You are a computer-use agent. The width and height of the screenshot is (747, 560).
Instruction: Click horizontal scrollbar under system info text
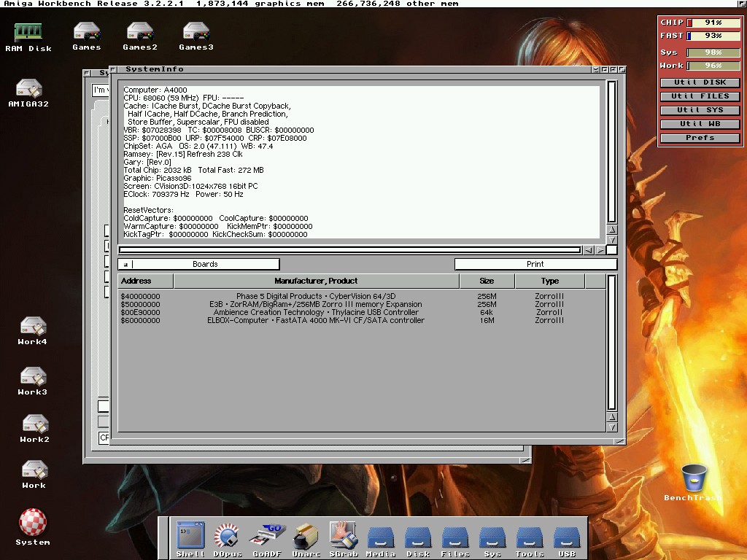coord(350,250)
